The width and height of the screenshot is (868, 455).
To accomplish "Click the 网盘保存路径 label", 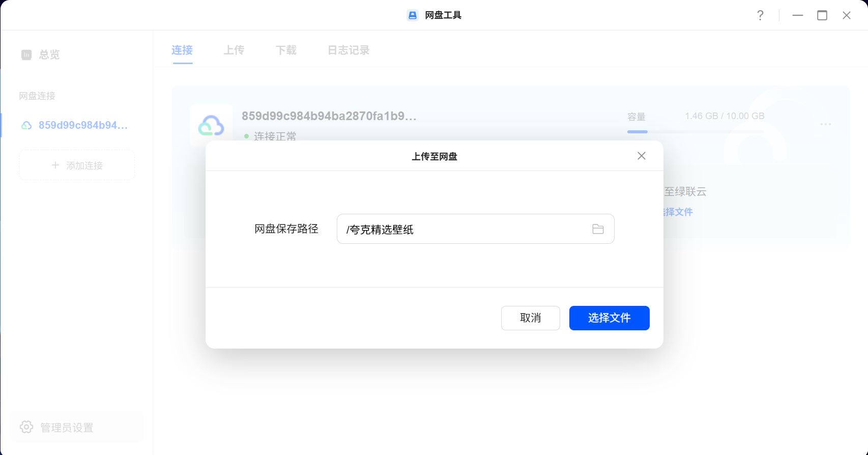I will click(286, 229).
